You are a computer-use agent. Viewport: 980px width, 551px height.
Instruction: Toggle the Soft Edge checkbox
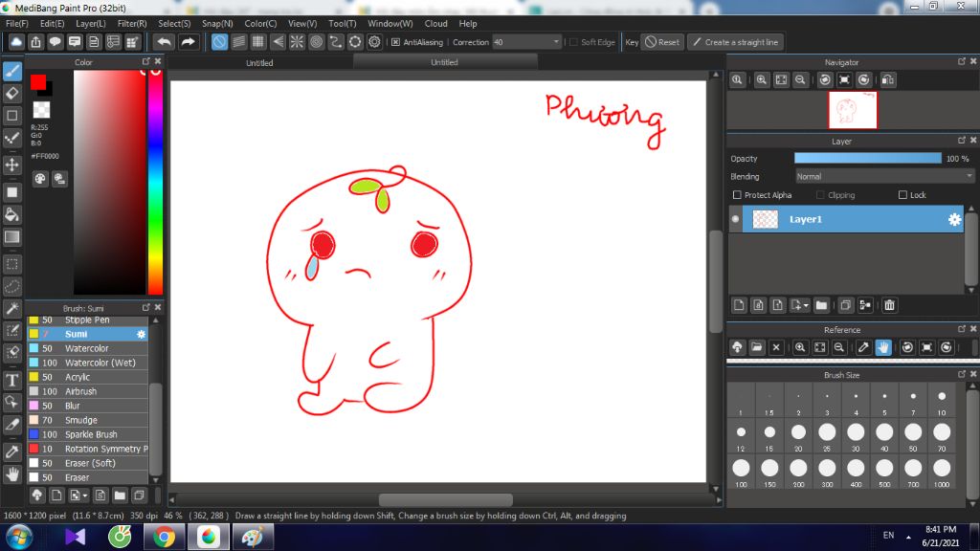point(574,42)
